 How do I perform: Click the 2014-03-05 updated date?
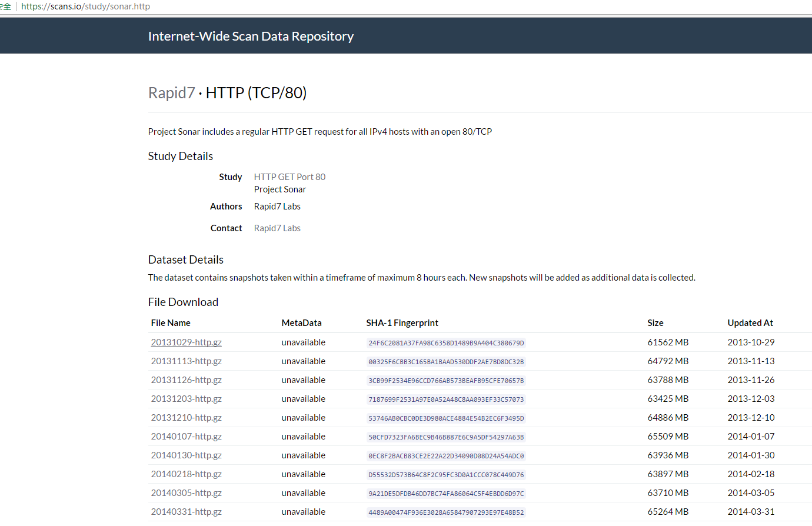tap(751, 492)
